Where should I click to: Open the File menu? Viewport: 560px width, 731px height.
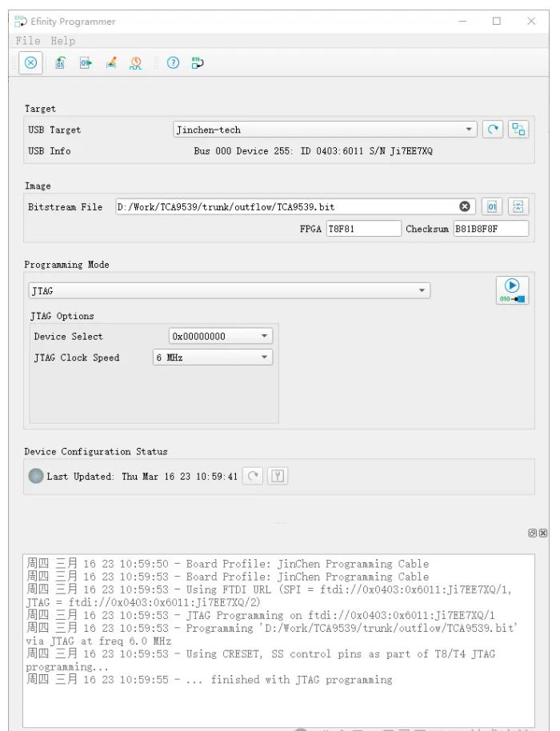(28, 41)
